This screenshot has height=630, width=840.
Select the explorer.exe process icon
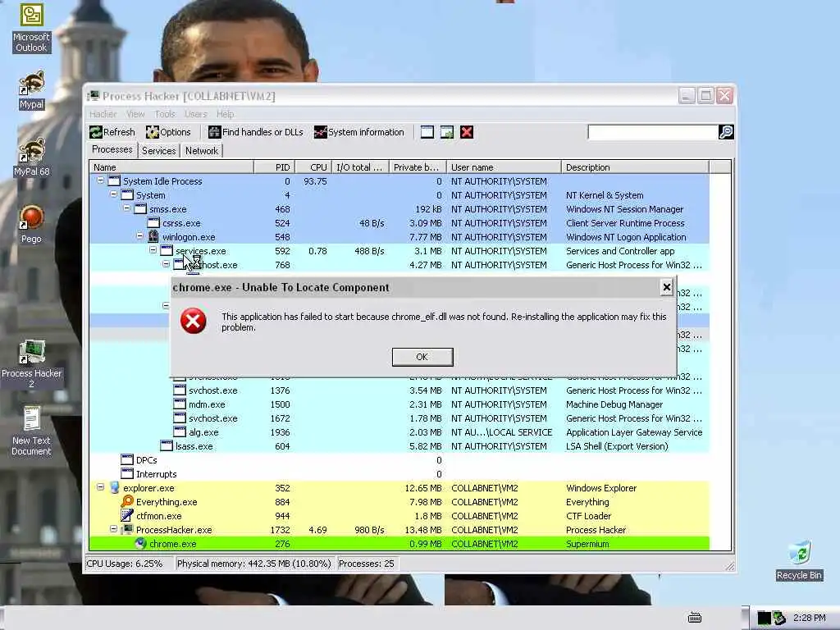coord(114,488)
